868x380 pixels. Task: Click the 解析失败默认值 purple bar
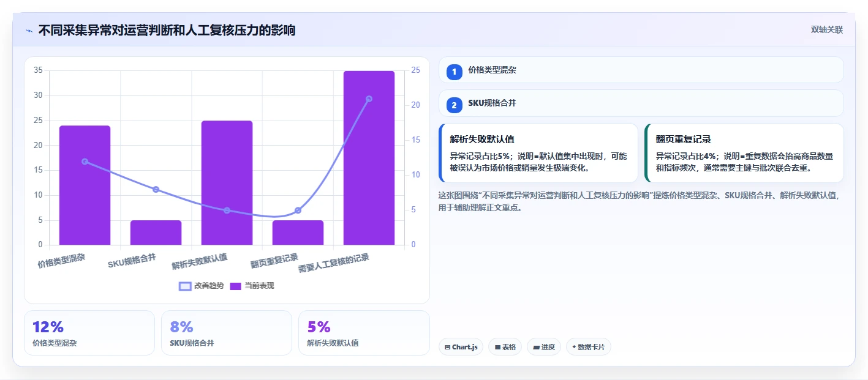[227, 183]
